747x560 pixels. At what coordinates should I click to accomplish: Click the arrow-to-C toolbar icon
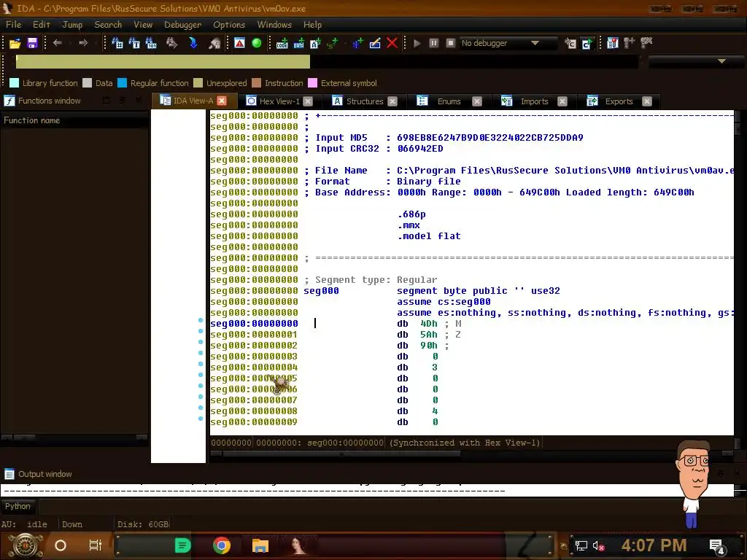570,43
